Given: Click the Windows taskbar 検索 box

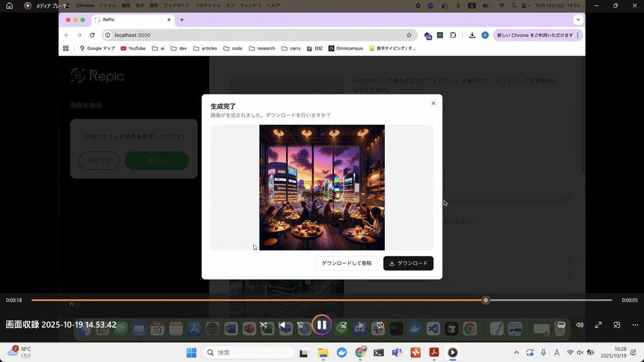Looking at the screenshot, I should [x=248, y=352].
